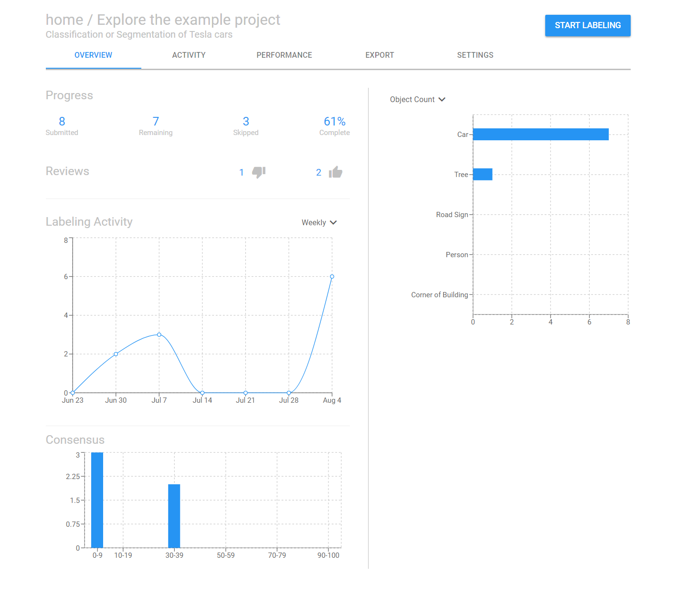Image resolution: width=698 pixels, height=616 pixels.
Task: Click the Road Sign axis label
Action: 452,215
